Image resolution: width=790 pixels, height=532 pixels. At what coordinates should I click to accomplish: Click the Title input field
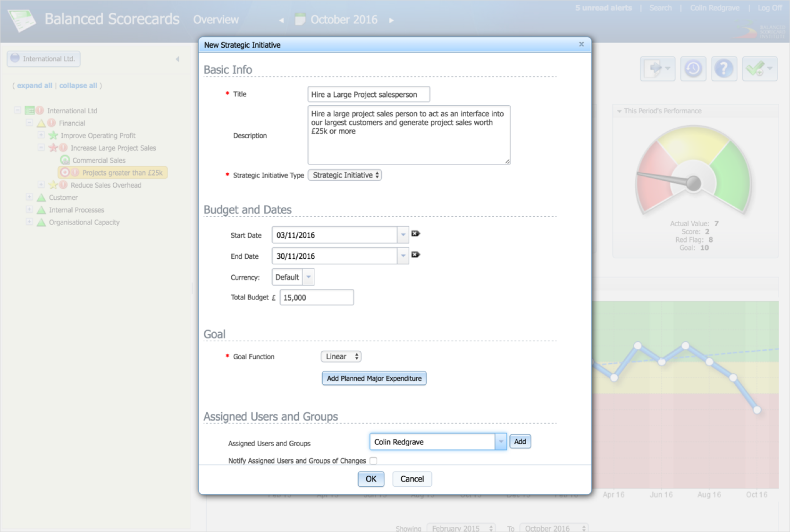coord(369,94)
